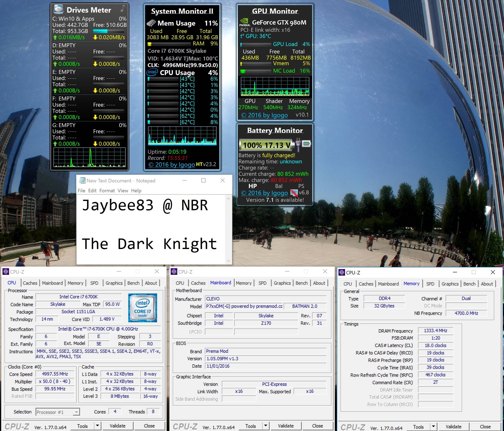Click the Drives Meter disk icon

[x=58, y=9]
